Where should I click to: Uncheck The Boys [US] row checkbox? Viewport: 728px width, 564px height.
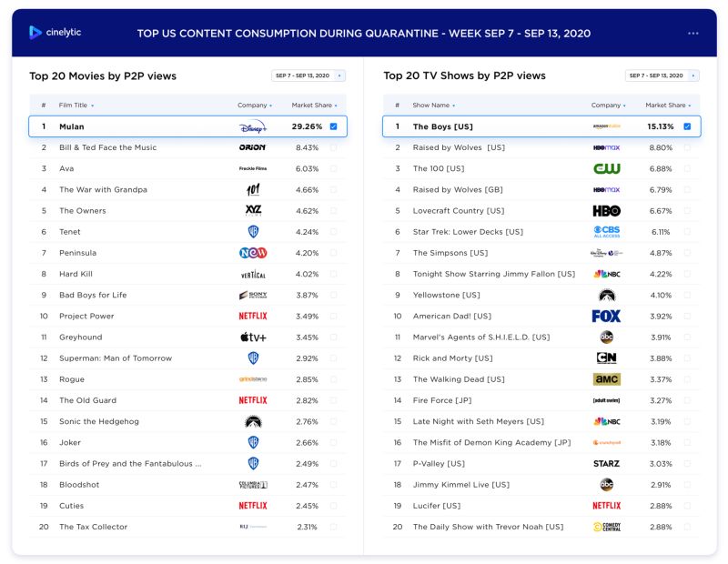click(687, 126)
